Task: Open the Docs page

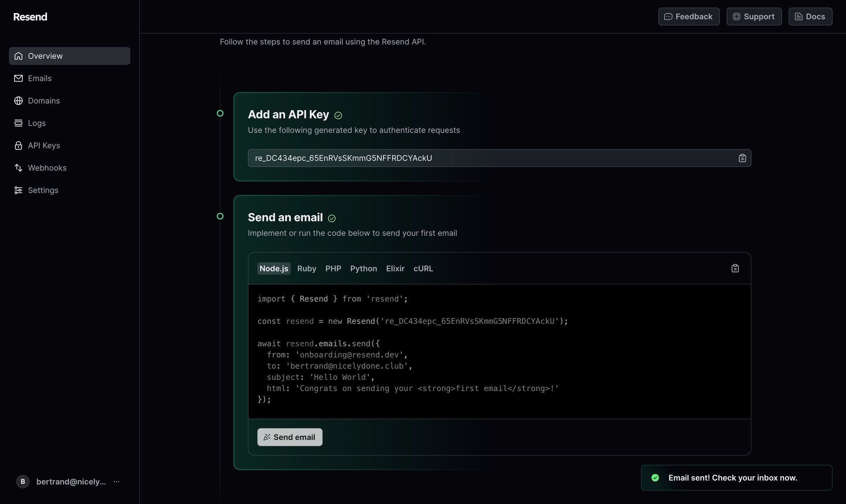Action: coord(810,16)
